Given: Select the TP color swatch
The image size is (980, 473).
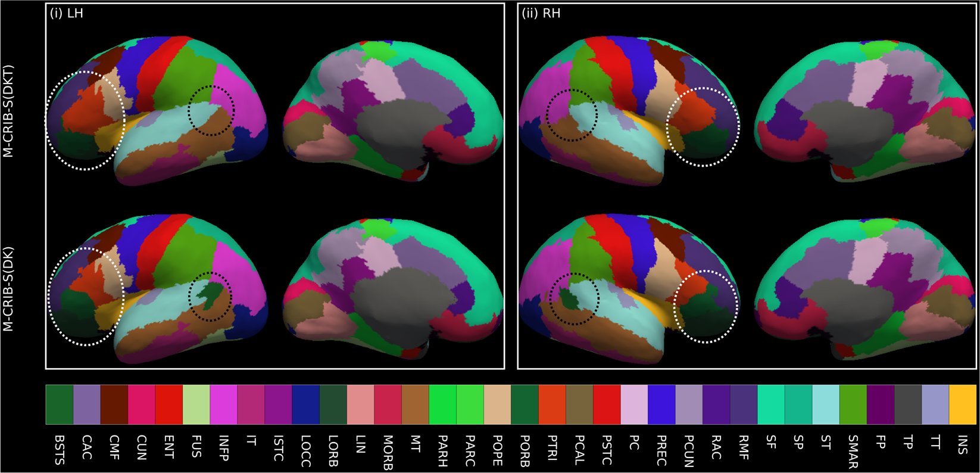Looking at the screenshot, I should pos(909,404).
